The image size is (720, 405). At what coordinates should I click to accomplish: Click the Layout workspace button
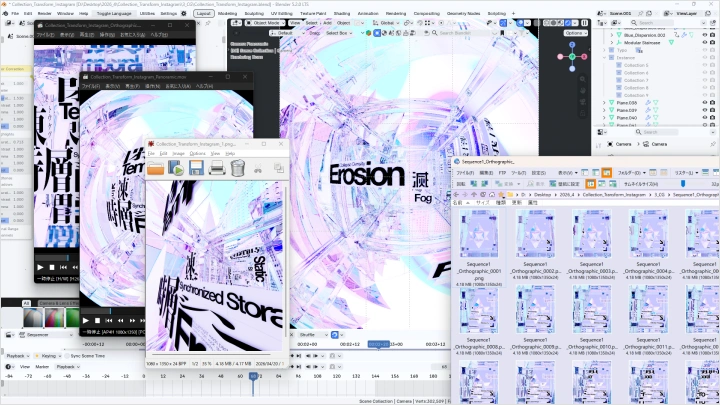(203, 13)
